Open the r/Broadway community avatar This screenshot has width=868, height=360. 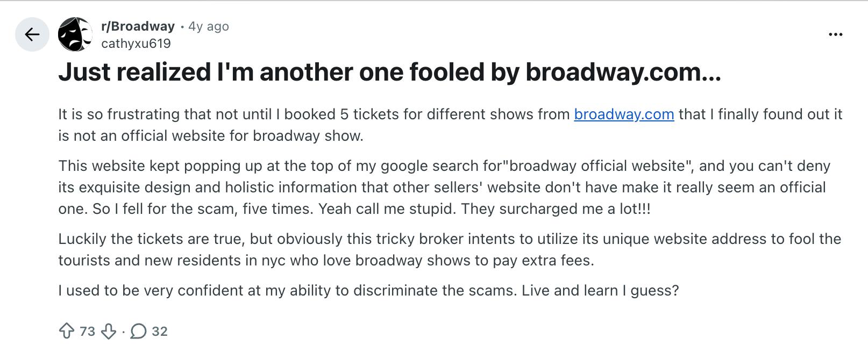[75, 34]
